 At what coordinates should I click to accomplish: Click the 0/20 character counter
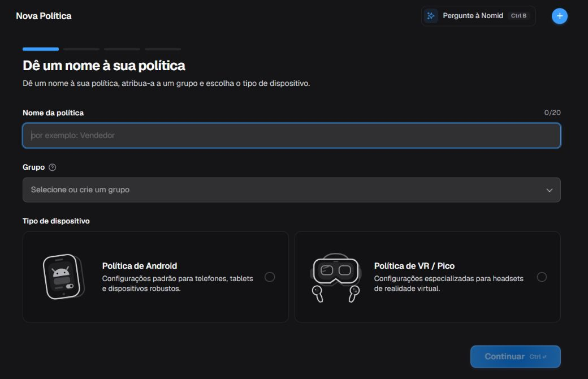(552, 113)
